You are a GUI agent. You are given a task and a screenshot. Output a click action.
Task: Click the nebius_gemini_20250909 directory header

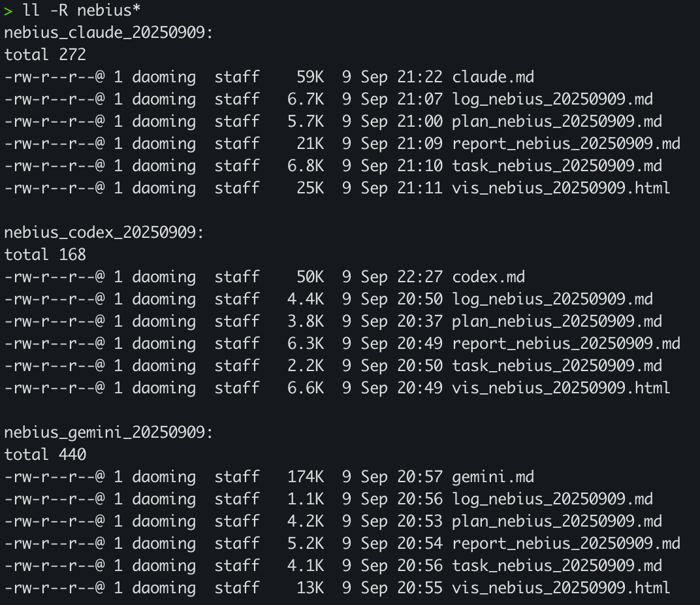click(x=108, y=433)
